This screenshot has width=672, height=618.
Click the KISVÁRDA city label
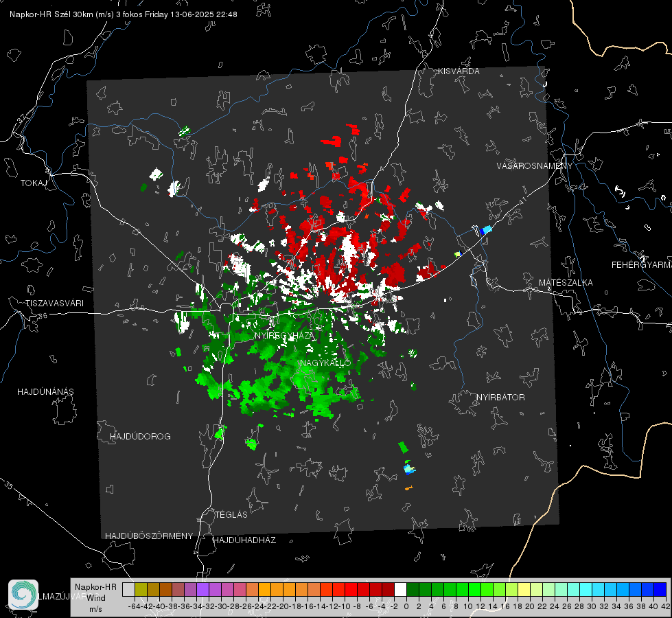click(x=459, y=71)
